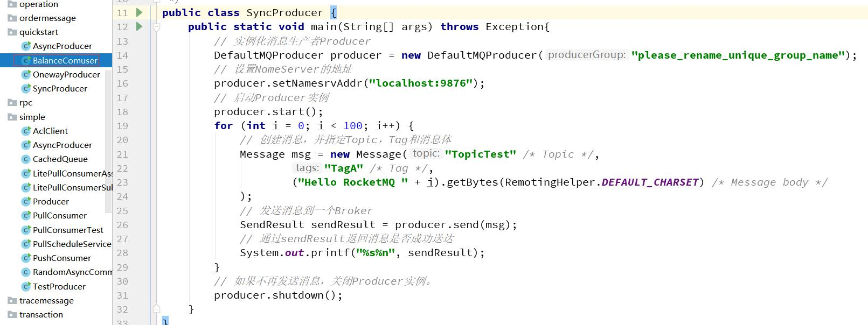Click run gutter arrow beside SyncProducer class line
Viewport: 868px width, 325px height.
139,12
